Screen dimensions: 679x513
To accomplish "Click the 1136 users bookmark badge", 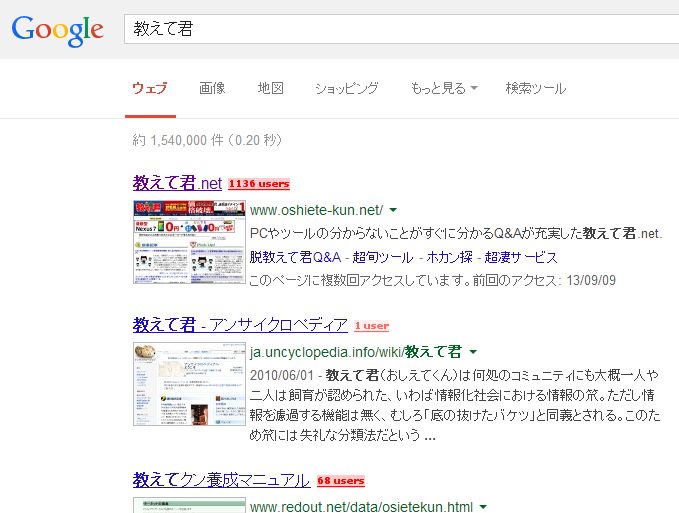I will [259, 184].
